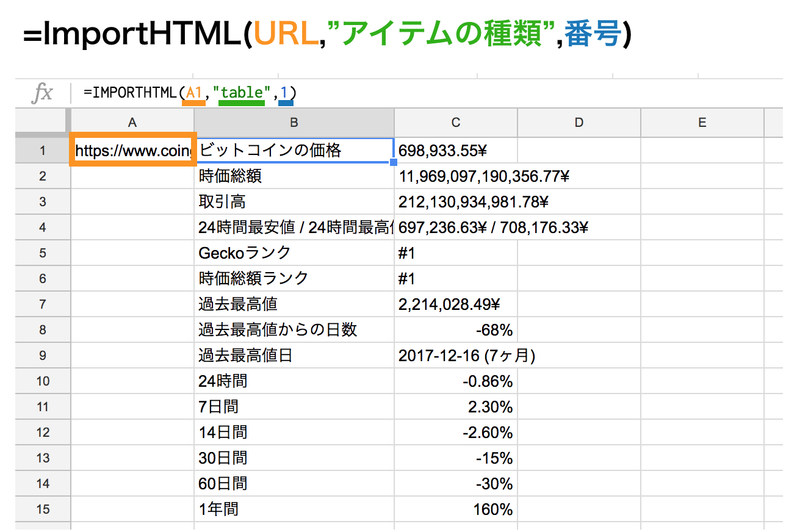797x532 pixels.
Task: Select column header A
Action: coord(132,122)
